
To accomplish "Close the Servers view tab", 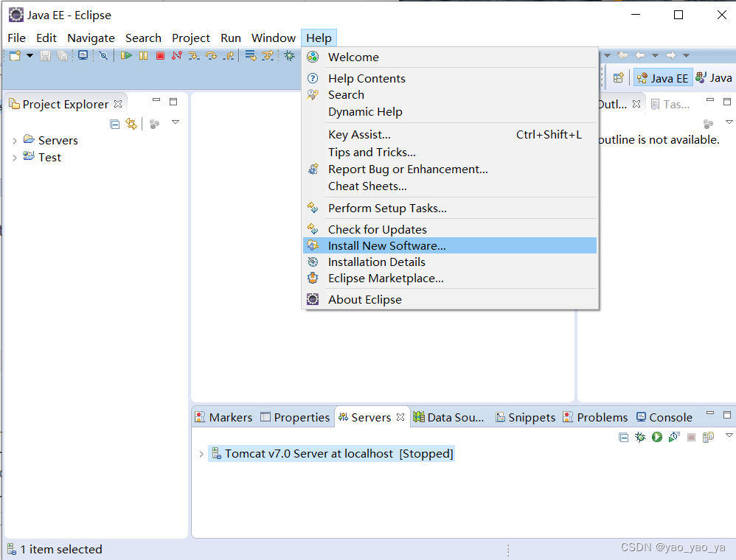I will pyautogui.click(x=400, y=417).
